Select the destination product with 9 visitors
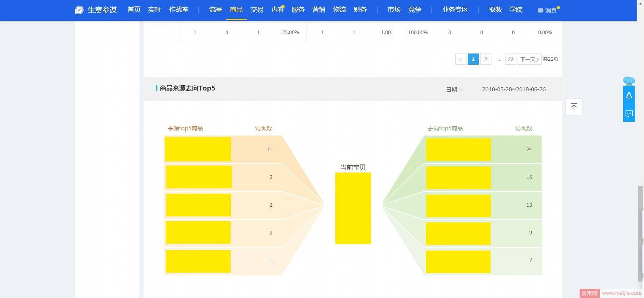The width and height of the screenshot is (644, 298). (483, 233)
